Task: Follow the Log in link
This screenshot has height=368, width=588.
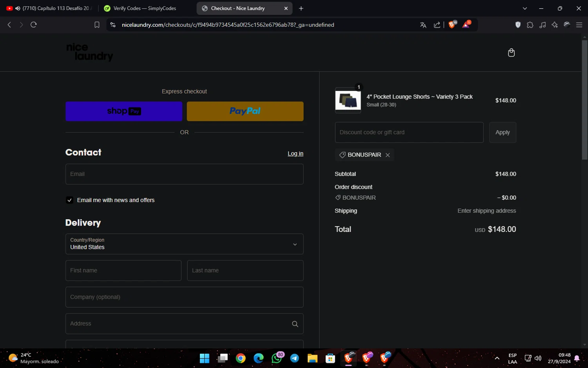Action: tap(296, 154)
